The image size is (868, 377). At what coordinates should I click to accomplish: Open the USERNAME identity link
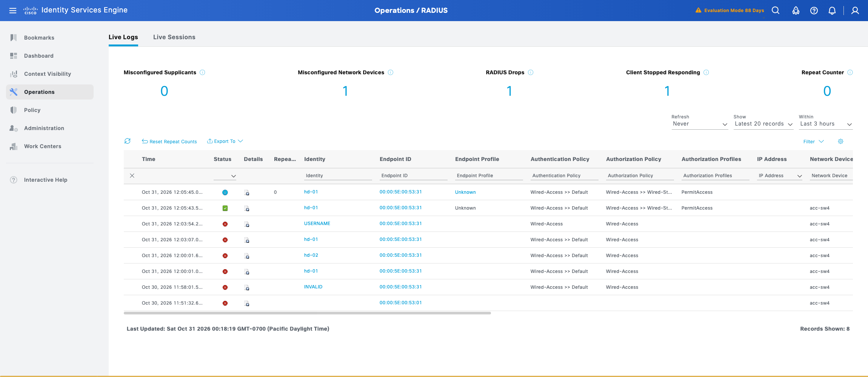(317, 224)
